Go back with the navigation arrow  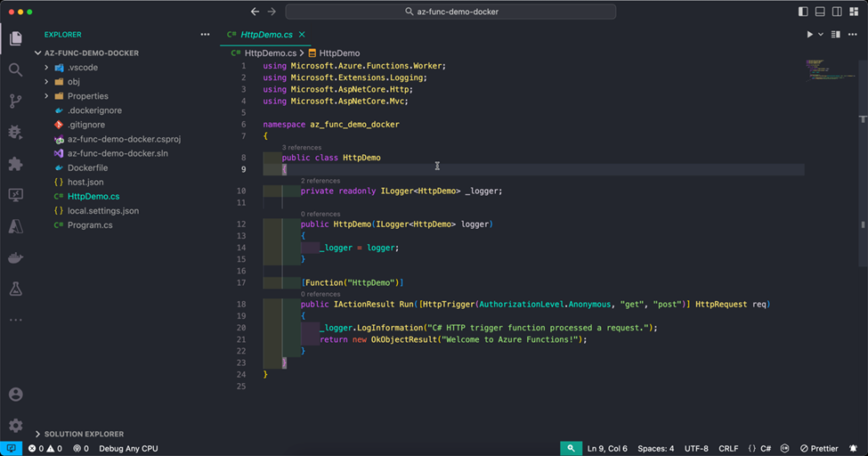(x=255, y=12)
